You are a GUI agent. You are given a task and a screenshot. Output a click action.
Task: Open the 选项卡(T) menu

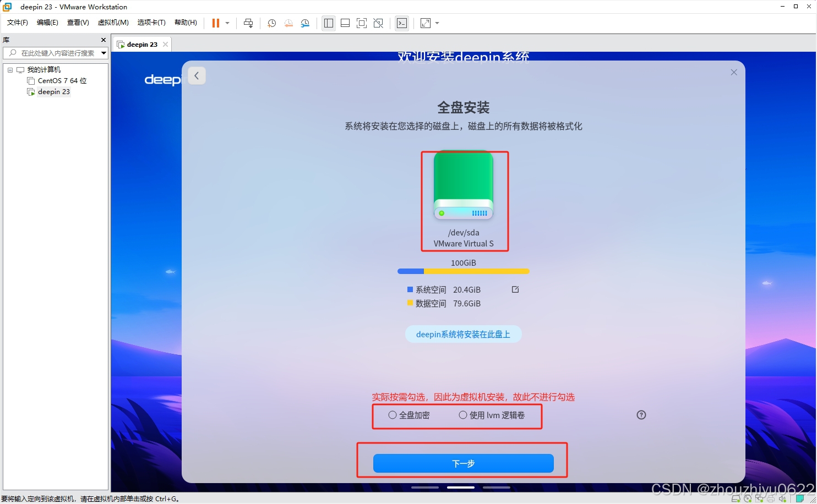[x=151, y=23]
